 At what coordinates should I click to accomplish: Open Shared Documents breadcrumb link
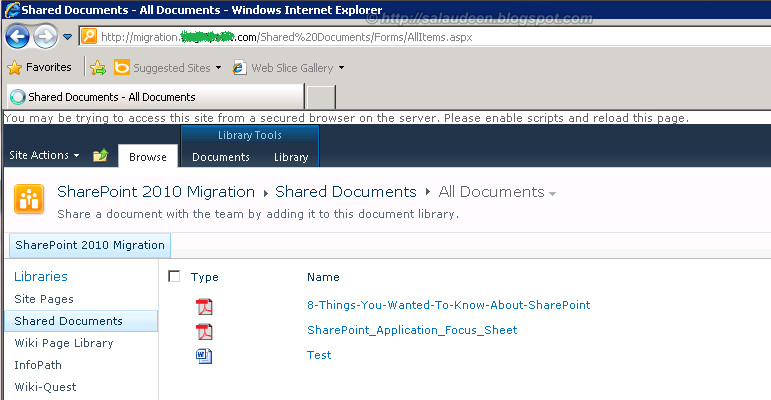click(346, 191)
